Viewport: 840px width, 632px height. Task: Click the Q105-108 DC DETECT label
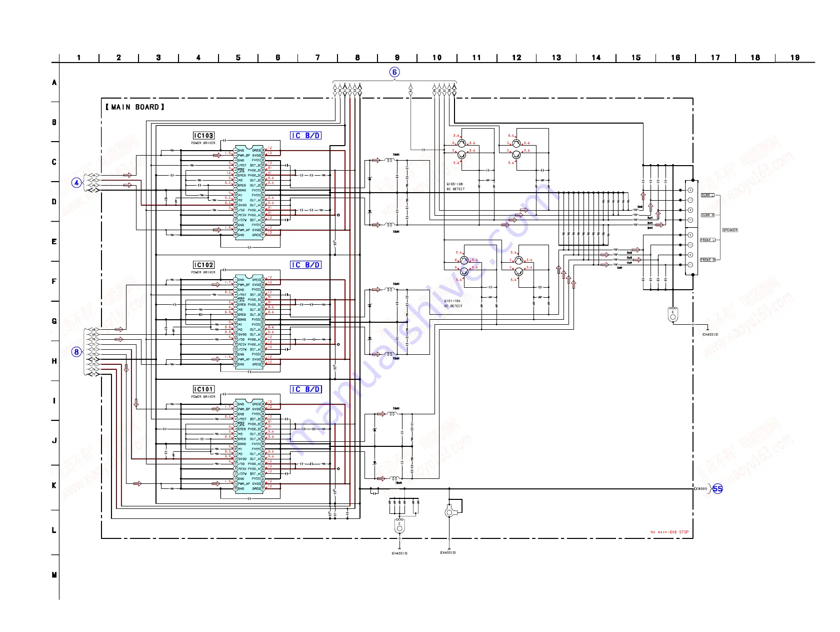[x=455, y=187]
